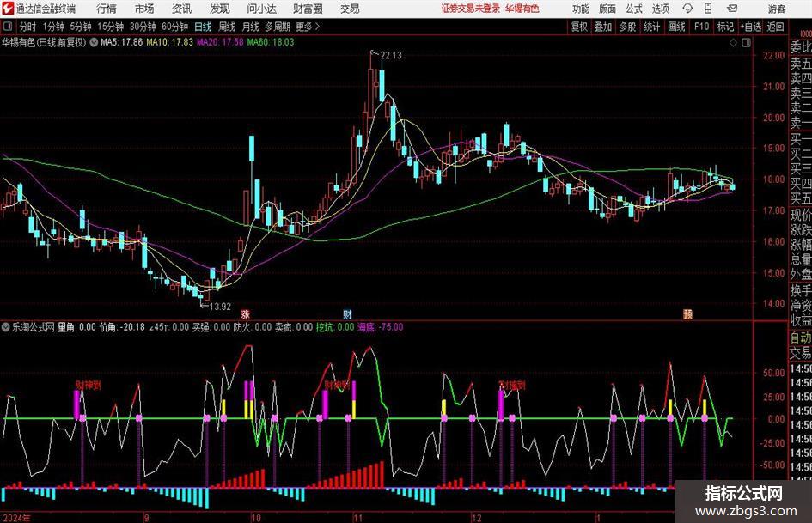Click the MA10: 17.83 indicator label
The width and height of the screenshot is (812, 523).
coord(170,42)
